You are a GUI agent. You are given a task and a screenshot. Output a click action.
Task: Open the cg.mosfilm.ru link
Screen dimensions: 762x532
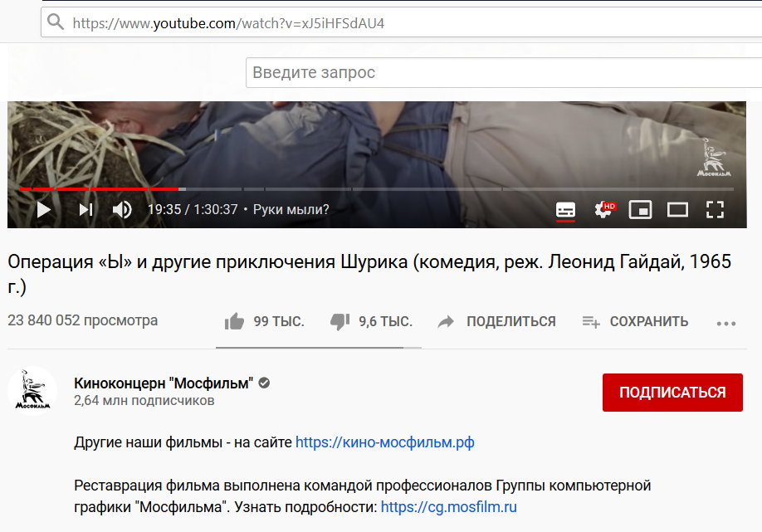point(448,507)
